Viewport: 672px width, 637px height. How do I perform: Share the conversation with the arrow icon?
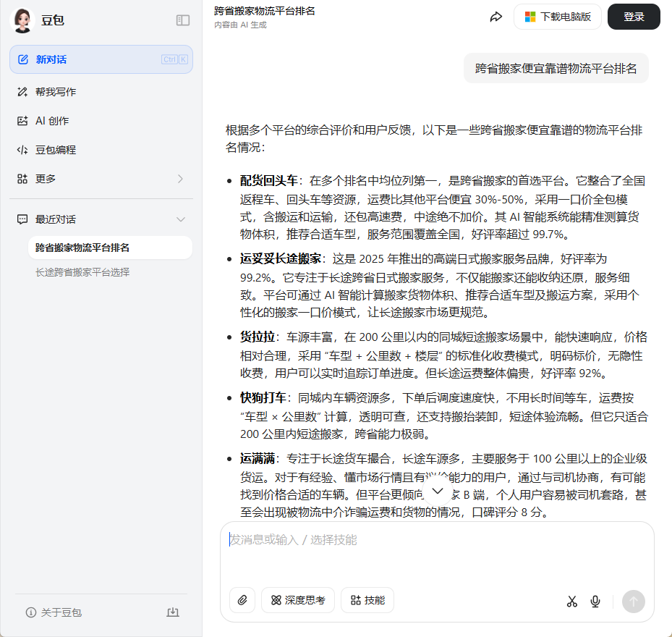click(x=496, y=17)
